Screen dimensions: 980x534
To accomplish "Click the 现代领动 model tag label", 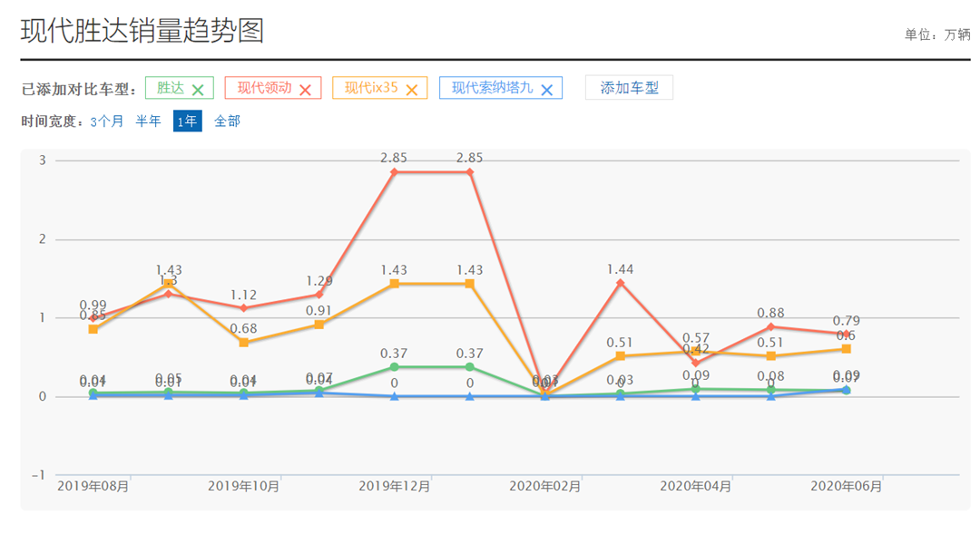I will coord(264,88).
